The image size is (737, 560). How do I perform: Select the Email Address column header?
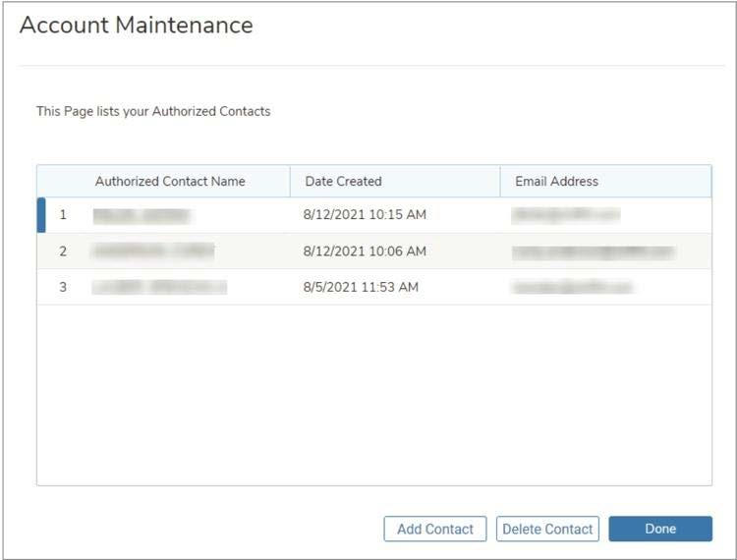click(x=556, y=181)
